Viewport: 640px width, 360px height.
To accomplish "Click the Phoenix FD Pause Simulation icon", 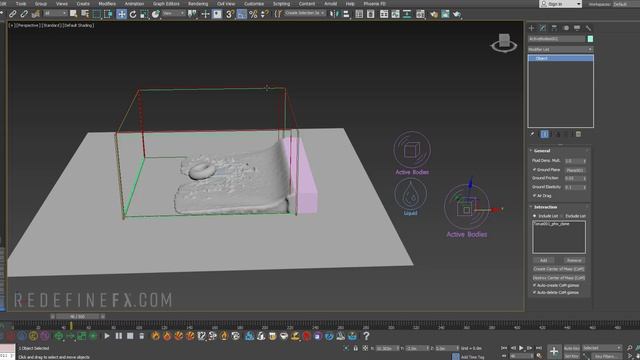I will pyautogui.click(x=118, y=336).
